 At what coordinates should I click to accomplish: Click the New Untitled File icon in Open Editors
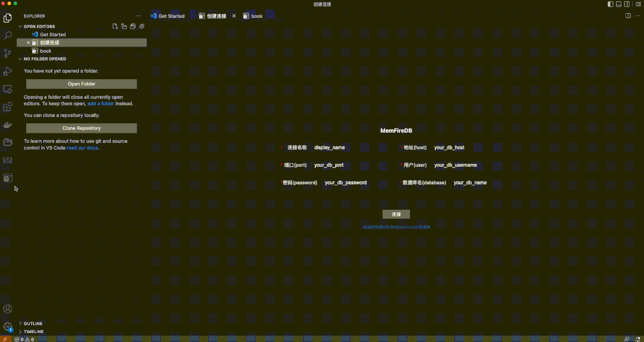tap(116, 26)
